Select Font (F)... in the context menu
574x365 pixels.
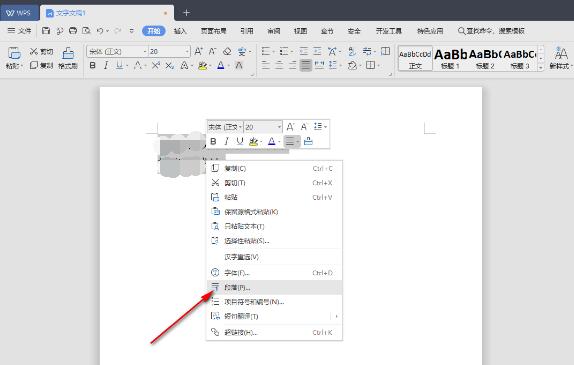[274, 273]
